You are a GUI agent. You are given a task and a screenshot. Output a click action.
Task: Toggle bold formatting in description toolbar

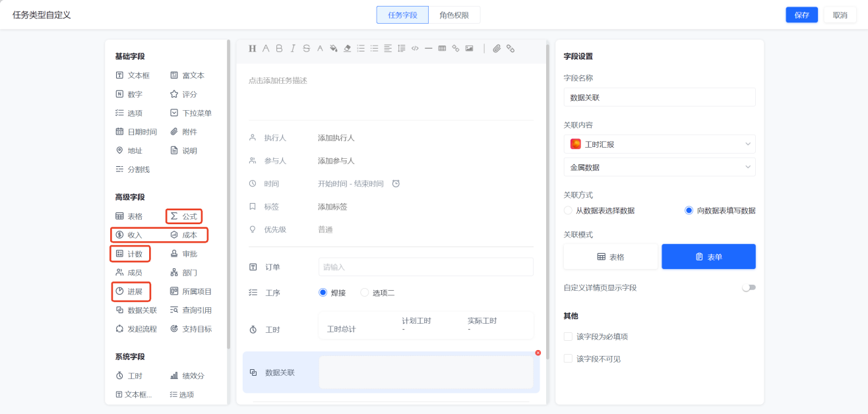point(279,48)
